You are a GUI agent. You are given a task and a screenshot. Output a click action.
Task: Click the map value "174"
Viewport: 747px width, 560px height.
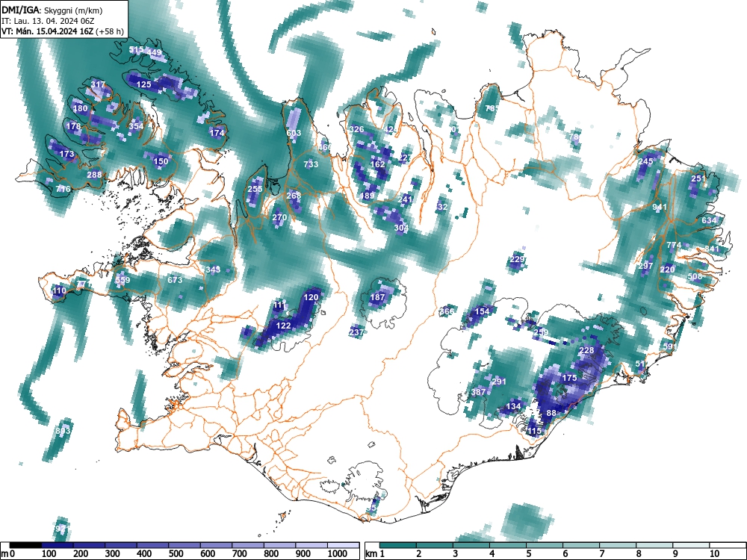coord(217,134)
